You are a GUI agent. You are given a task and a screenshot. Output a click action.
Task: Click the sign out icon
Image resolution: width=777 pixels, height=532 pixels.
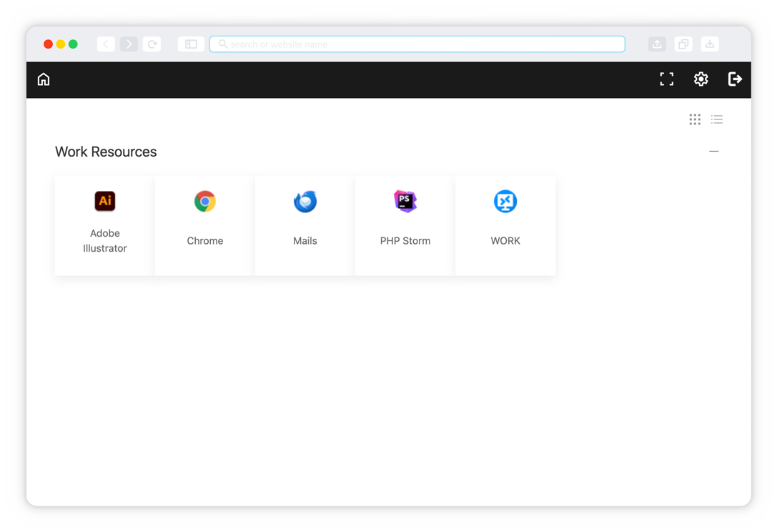[735, 79]
